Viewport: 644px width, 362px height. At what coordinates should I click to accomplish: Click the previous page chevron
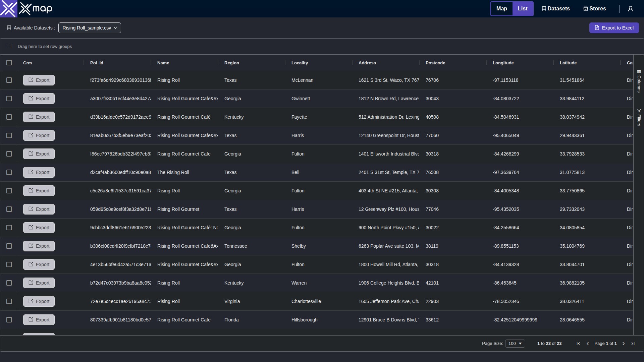point(588,344)
